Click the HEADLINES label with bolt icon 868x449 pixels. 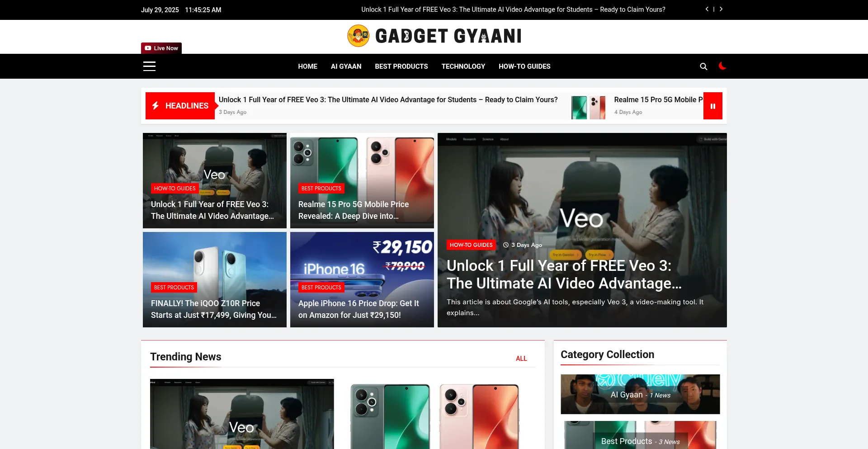(x=180, y=106)
